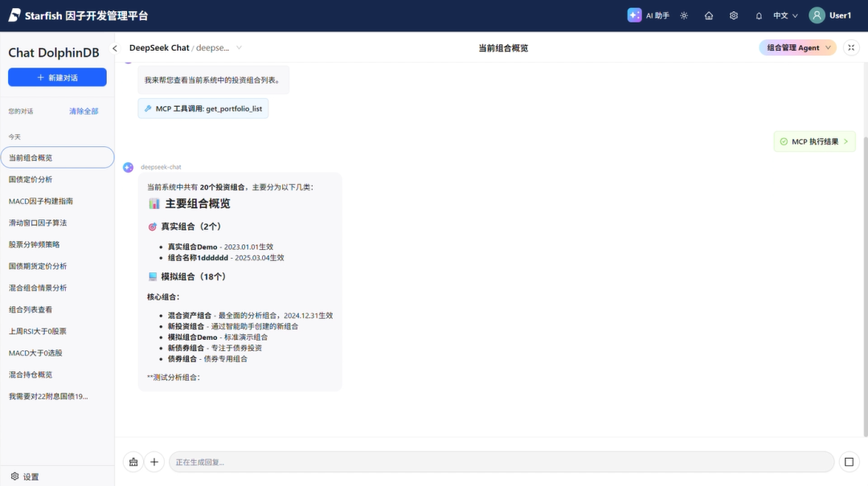Click the 新债券组合 list entry
The width and height of the screenshot is (868, 486).
click(215, 348)
